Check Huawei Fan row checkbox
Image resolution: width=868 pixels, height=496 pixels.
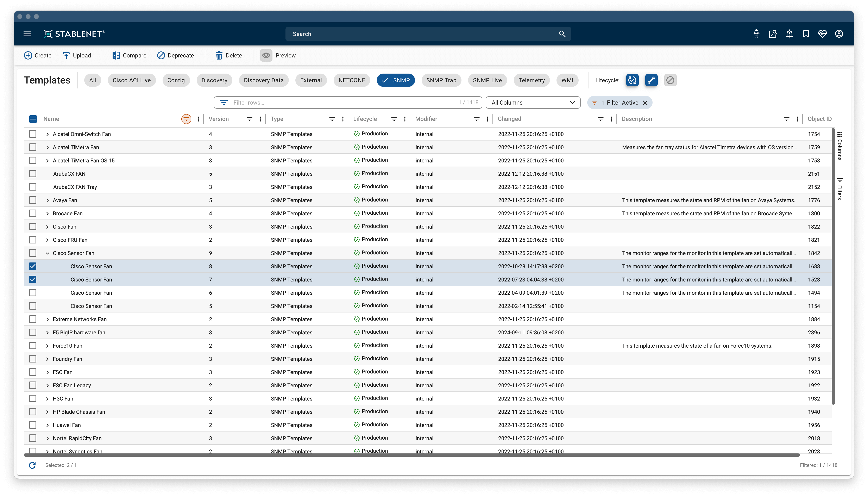(33, 425)
